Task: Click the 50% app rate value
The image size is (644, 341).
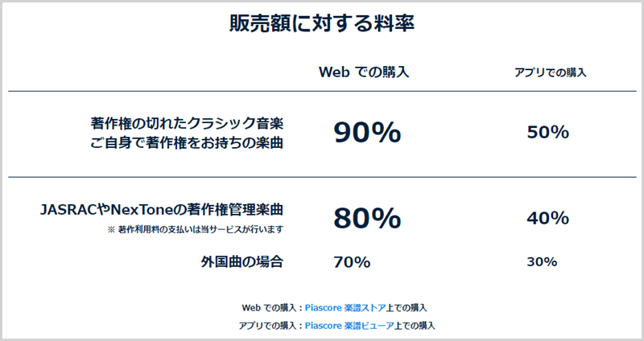Action: coord(548,132)
